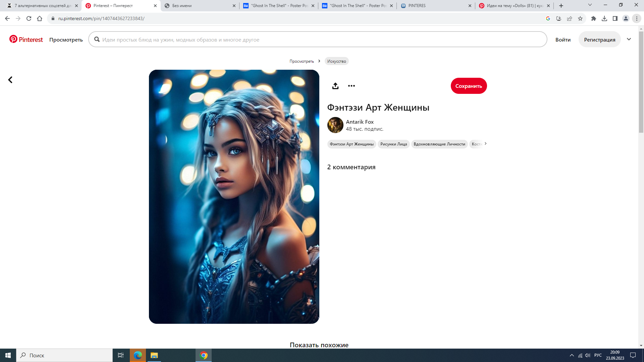The width and height of the screenshot is (644, 362).
Task: Open the Chrome profile icon
Action: click(626, 18)
